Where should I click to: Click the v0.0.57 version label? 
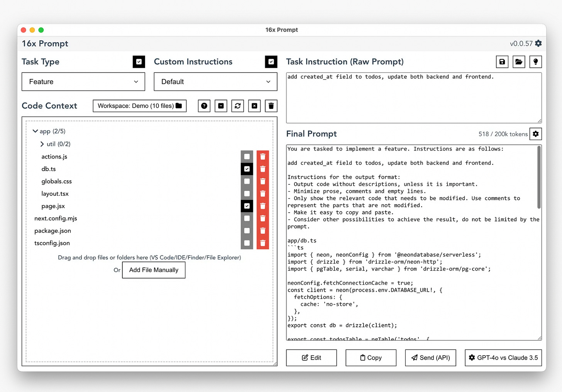point(521,44)
